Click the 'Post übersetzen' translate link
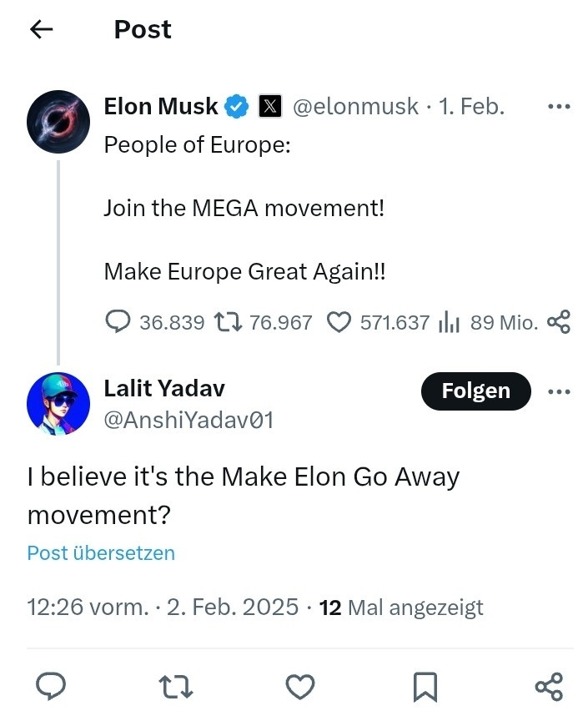 (101, 552)
